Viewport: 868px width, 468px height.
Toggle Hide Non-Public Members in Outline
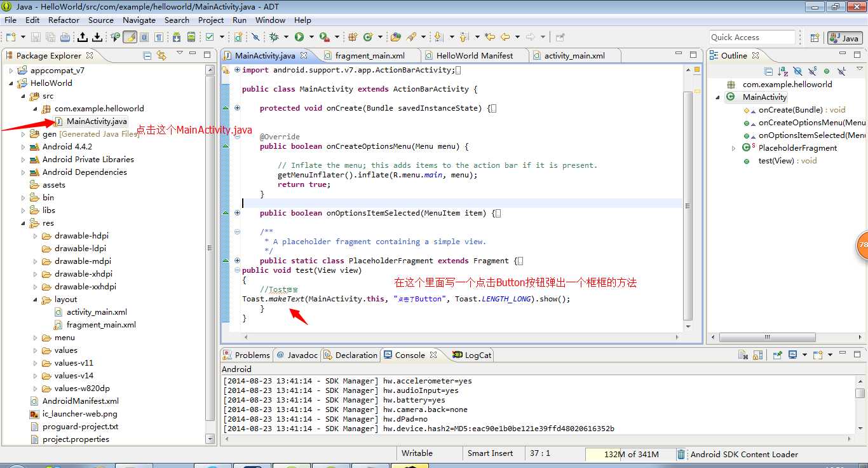[827, 71]
